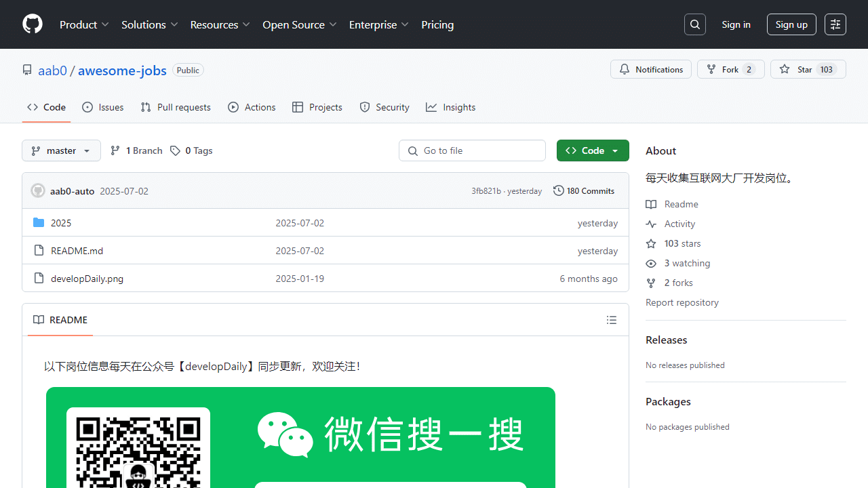This screenshot has width=868, height=488.
Task: Open the Pull requests tab
Action: [x=176, y=107]
